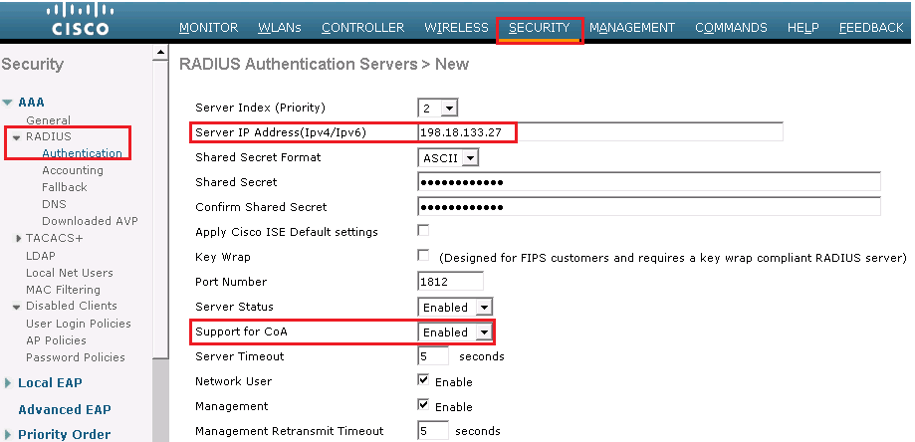Expand the Local EAP section
915x442 pixels.
pyautogui.click(x=8, y=383)
